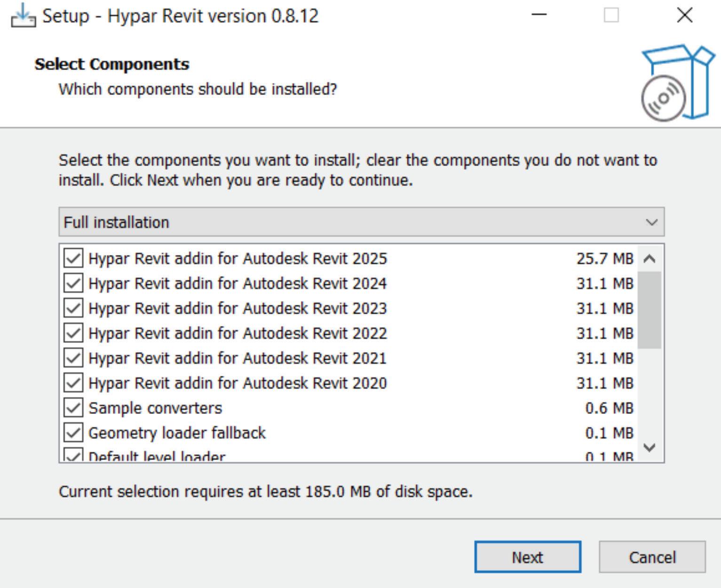Select the 'Hypar Revit addin for Autodesk Revit 2023' label

[x=238, y=309]
